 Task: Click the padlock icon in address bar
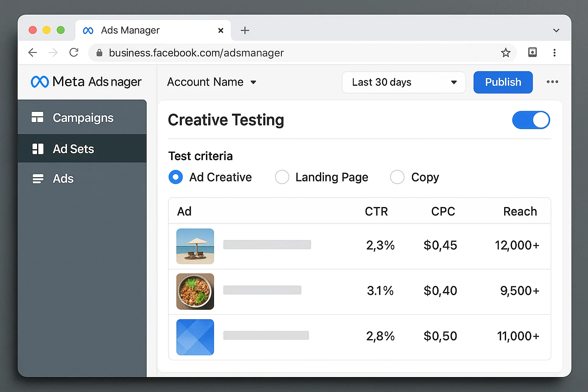click(x=99, y=53)
